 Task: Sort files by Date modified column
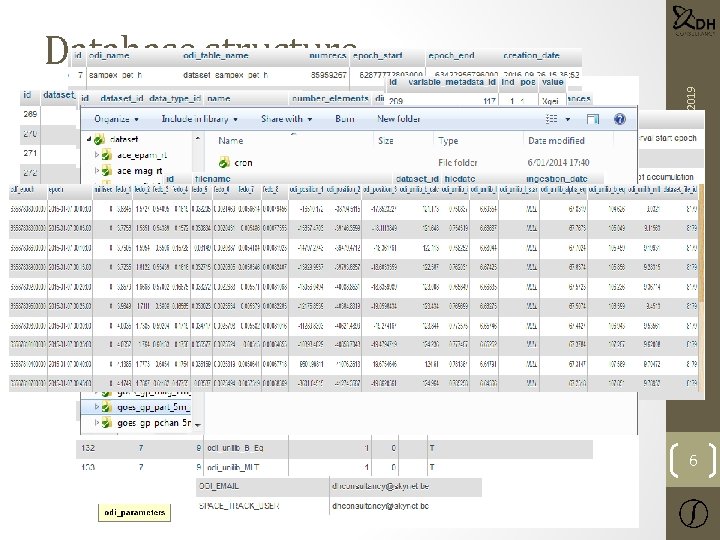(x=556, y=141)
